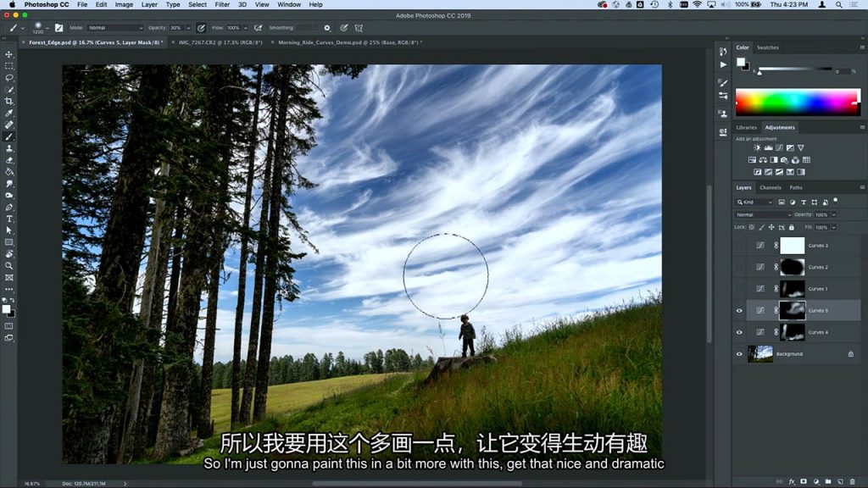Image resolution: width=868 pixels, height=488 pixels.
Task: Open the Filter menu
Action: 222,4
